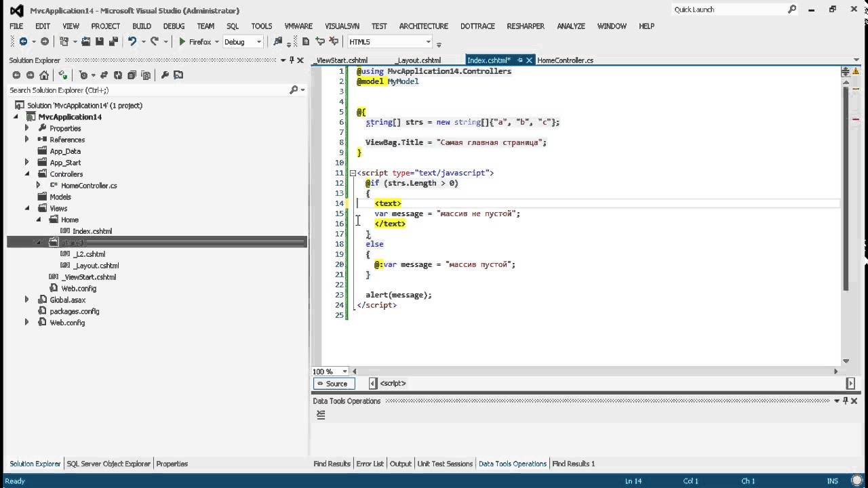
Task: Close the Index.cshtml editor tab
Action: pos(530,60)
